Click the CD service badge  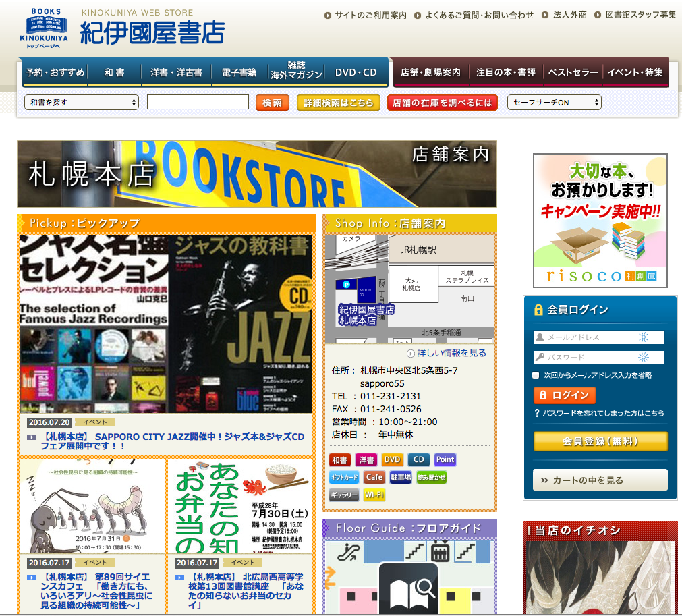[x=418, y=460]
